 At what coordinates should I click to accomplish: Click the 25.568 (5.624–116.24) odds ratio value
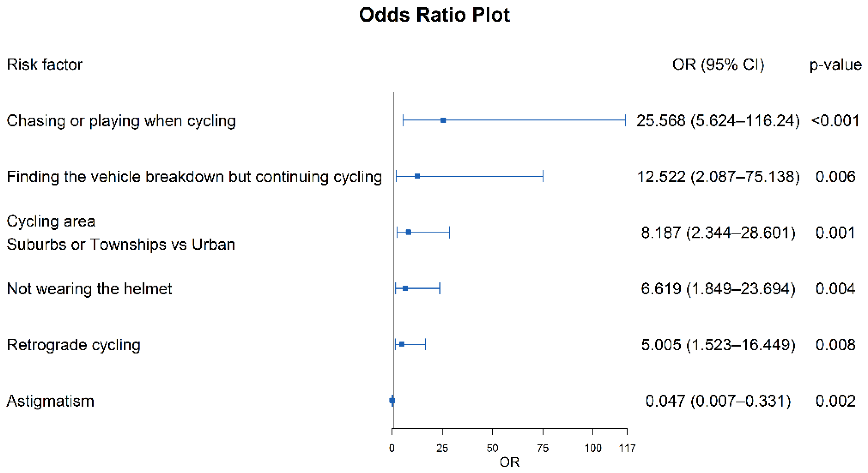[x=718, y=120]
